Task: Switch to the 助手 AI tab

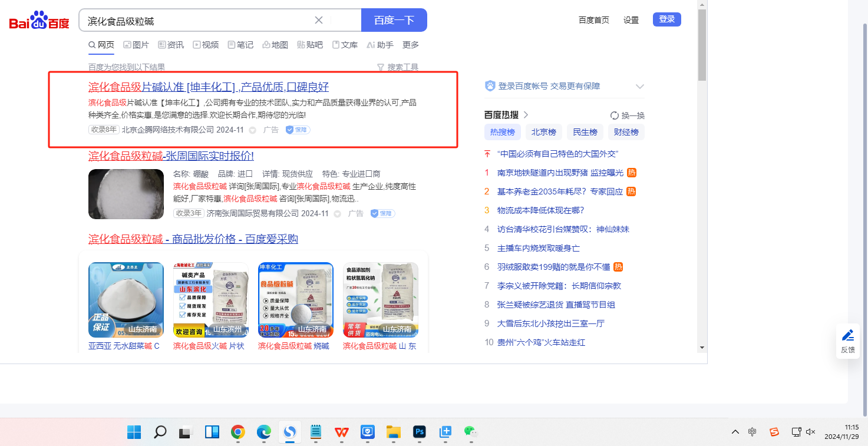Action: pos(380,45)
